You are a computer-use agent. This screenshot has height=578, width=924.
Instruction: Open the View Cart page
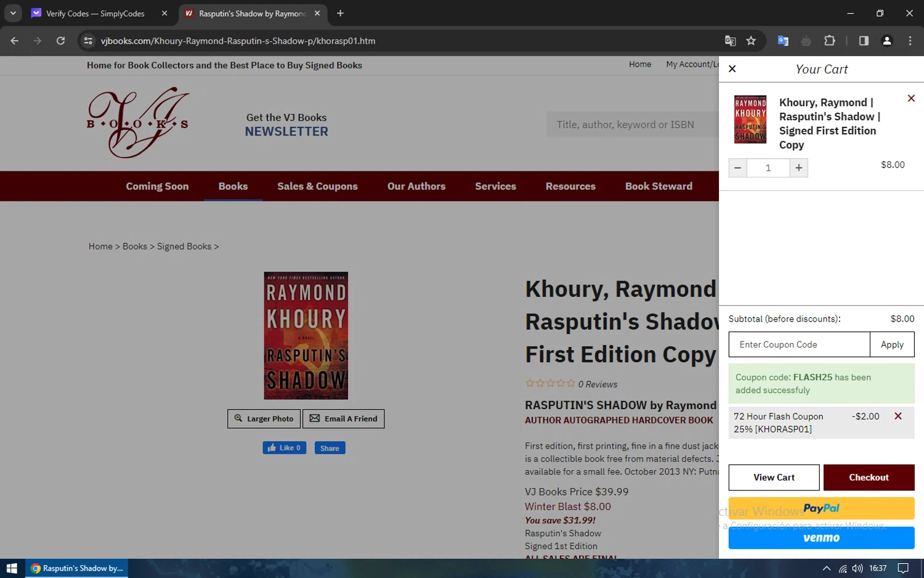click(x=774, y=478)
